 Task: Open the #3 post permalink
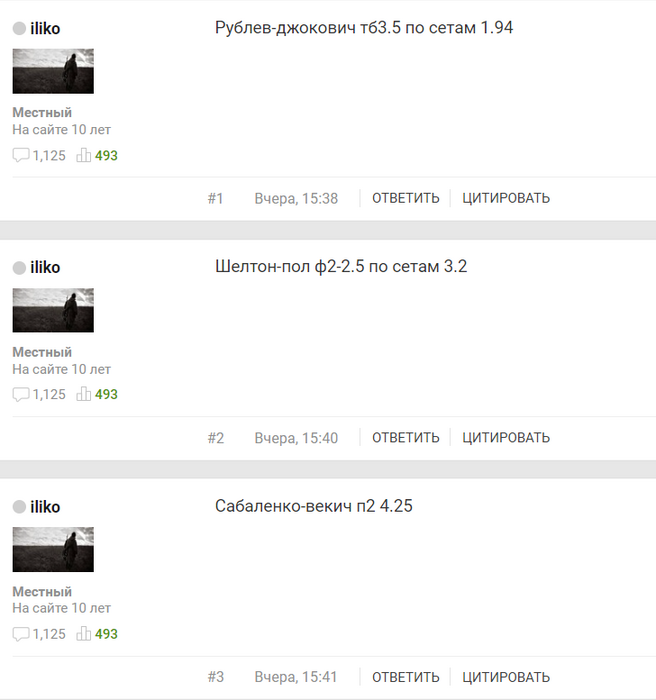(216, 677)
